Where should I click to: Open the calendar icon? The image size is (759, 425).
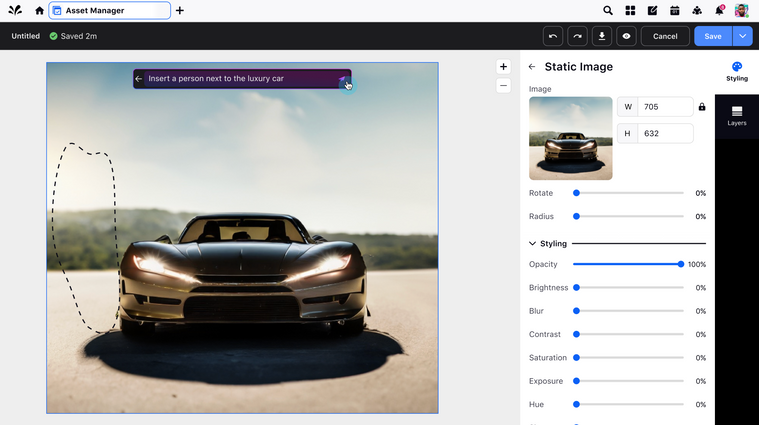tap(674, 11)
